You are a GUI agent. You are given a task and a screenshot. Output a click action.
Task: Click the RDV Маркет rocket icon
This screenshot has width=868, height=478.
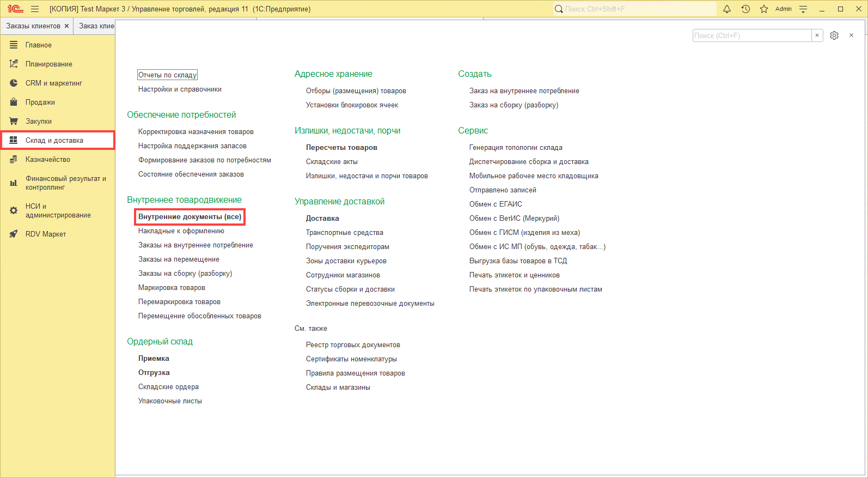(x=14, y=234)
